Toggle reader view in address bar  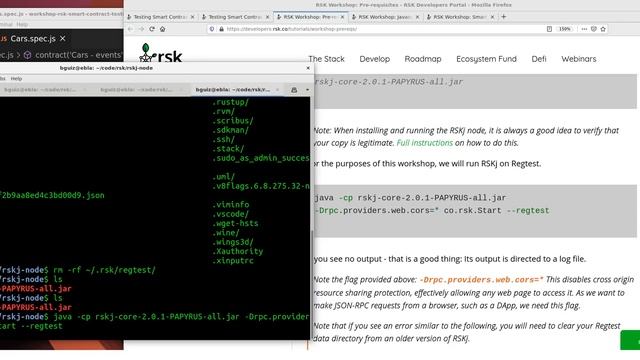click(x=549, y=29)
